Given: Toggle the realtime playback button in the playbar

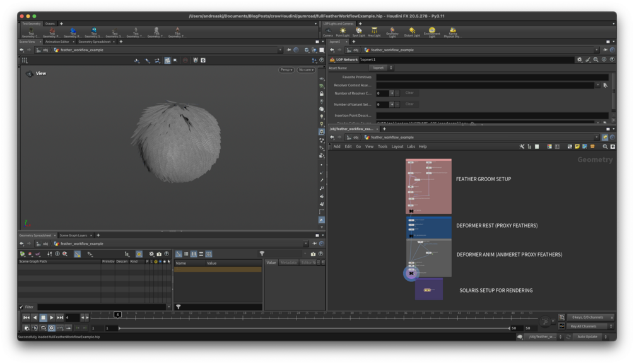Looking at the screenshot, I should tap(52, 328).
